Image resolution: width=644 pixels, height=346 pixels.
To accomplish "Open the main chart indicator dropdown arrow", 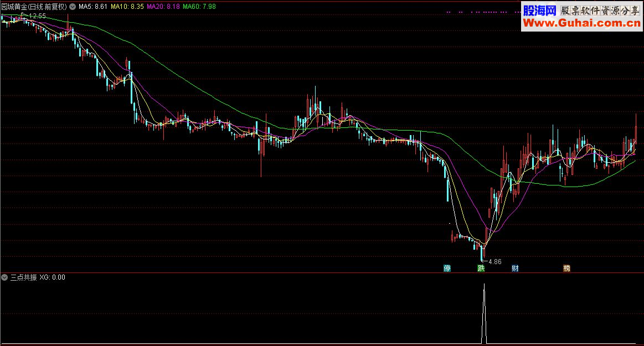I will [73, 7].
